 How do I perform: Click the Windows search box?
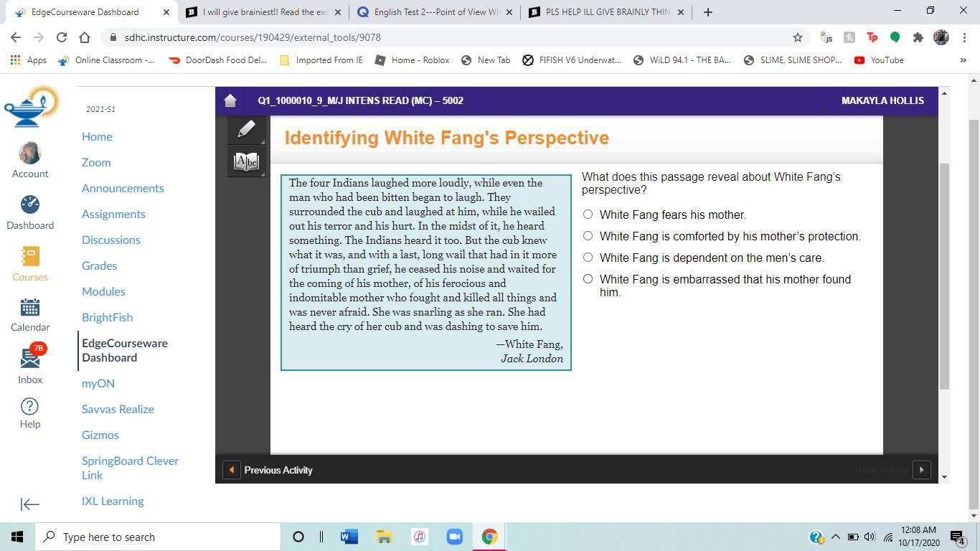pos(158,537)
